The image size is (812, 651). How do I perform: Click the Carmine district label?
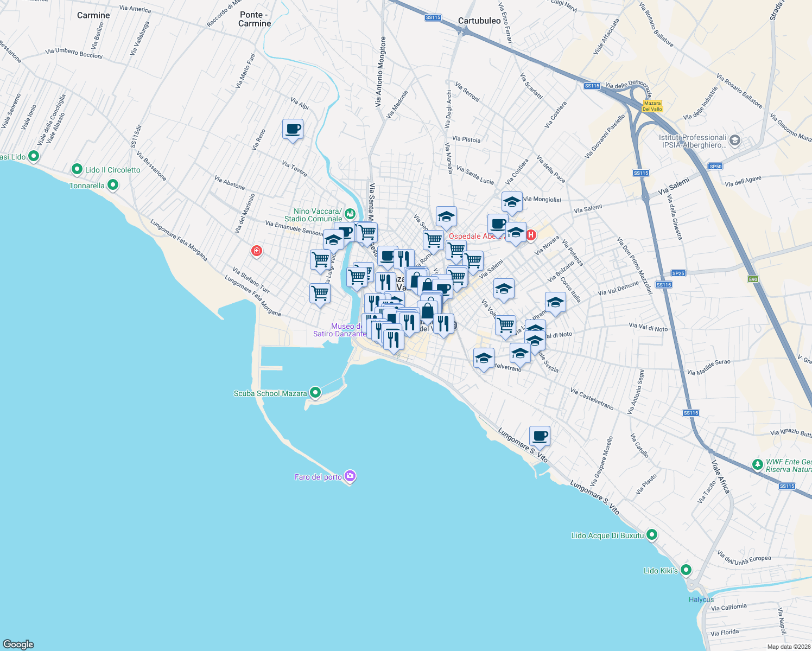[x=93, y=15]
